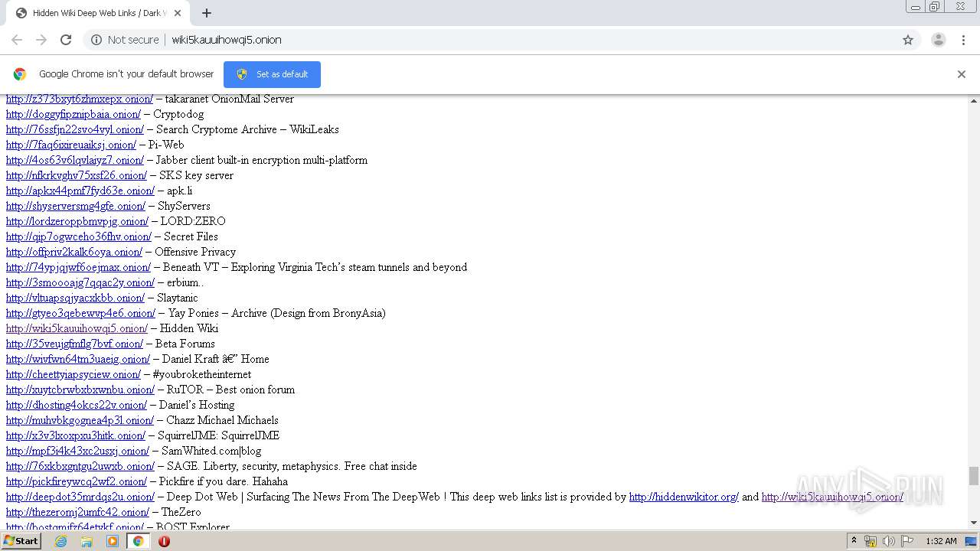Open the deepdot35mrdqs2u.onion Deep Dot Web link

point(80,497)
